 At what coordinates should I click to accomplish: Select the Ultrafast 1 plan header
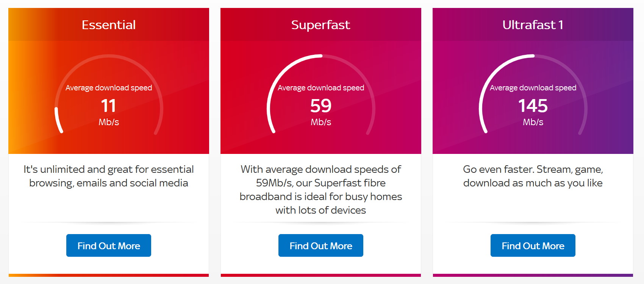coord(533,26)
